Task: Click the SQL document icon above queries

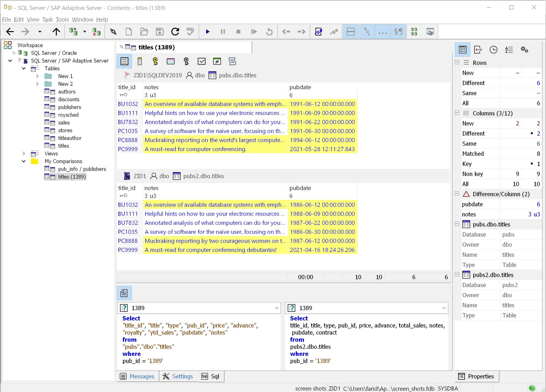Action: (x=124, y=293)
